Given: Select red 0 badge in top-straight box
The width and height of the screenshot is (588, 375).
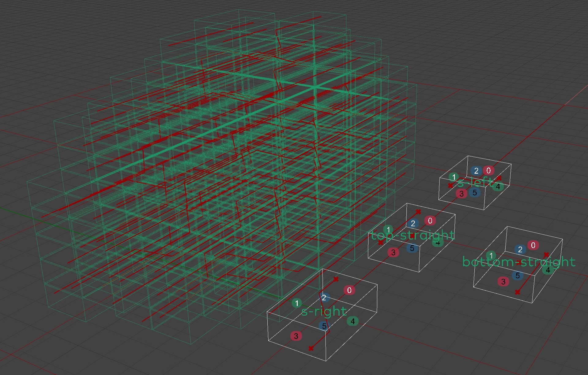Looking at the screenshot, I should click(430, 221).
